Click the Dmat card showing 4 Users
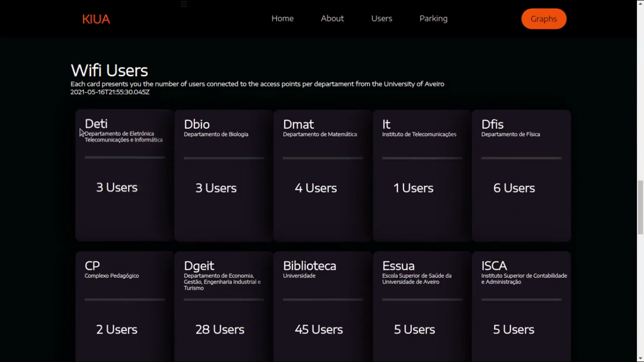The width and height of the screenshot is (644, 362). point(322,175)
